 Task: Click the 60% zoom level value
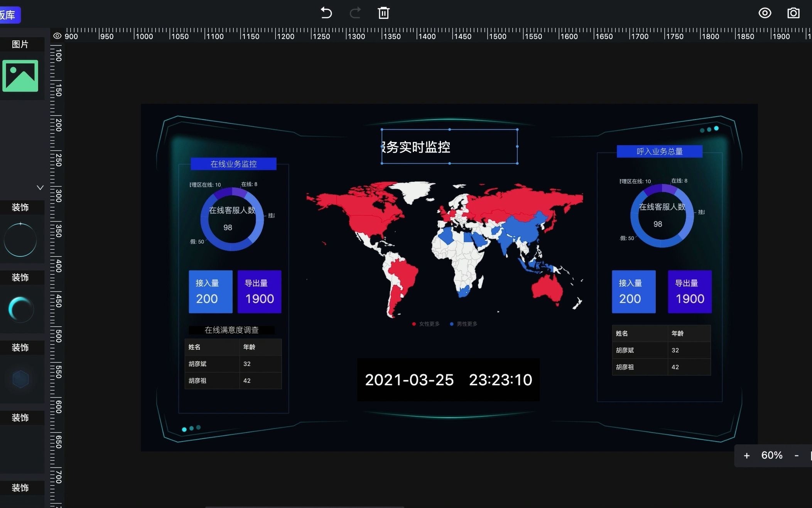(x=771, y=456)
